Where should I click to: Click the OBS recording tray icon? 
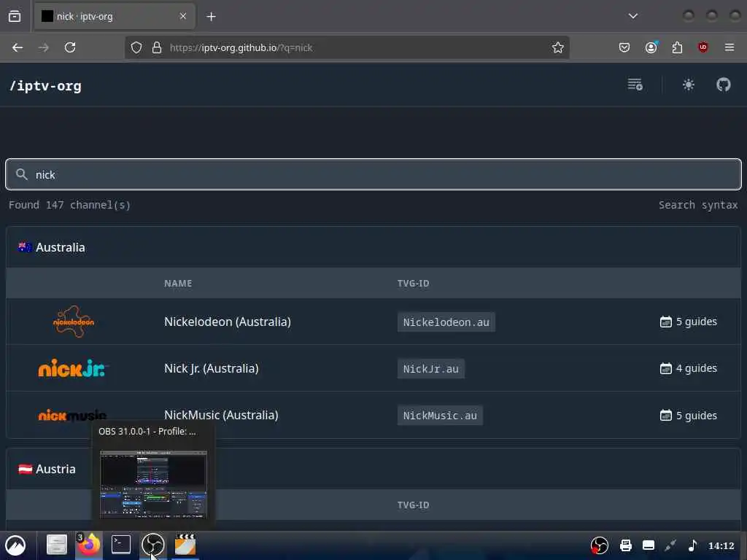pos(600,545)
